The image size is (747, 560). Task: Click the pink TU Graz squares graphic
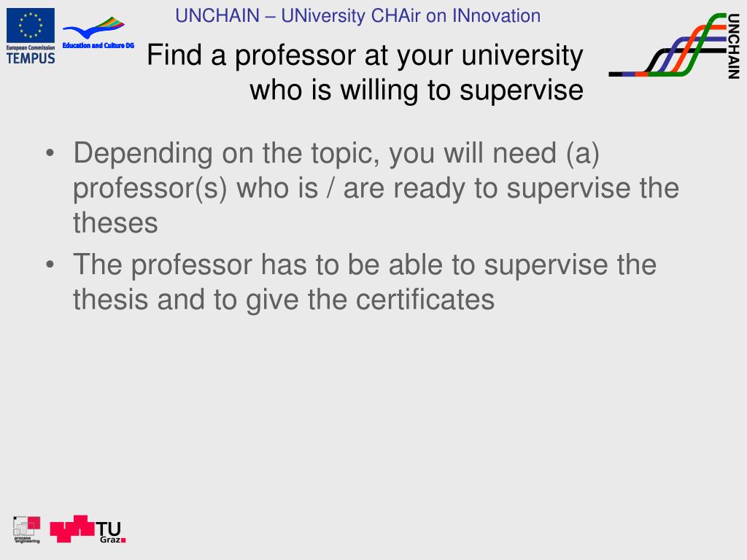point(72,528)
